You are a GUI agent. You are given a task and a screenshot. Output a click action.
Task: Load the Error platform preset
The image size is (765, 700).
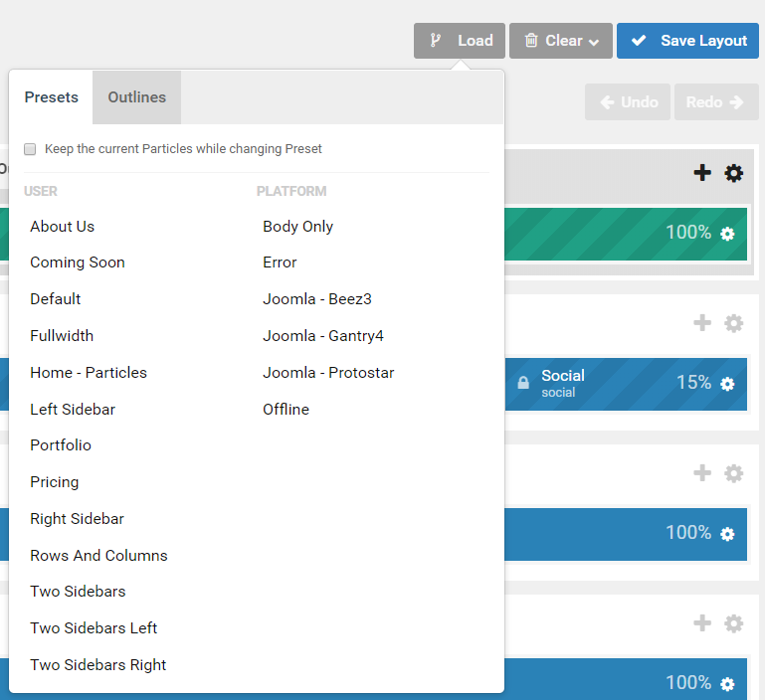coord(280,262)
